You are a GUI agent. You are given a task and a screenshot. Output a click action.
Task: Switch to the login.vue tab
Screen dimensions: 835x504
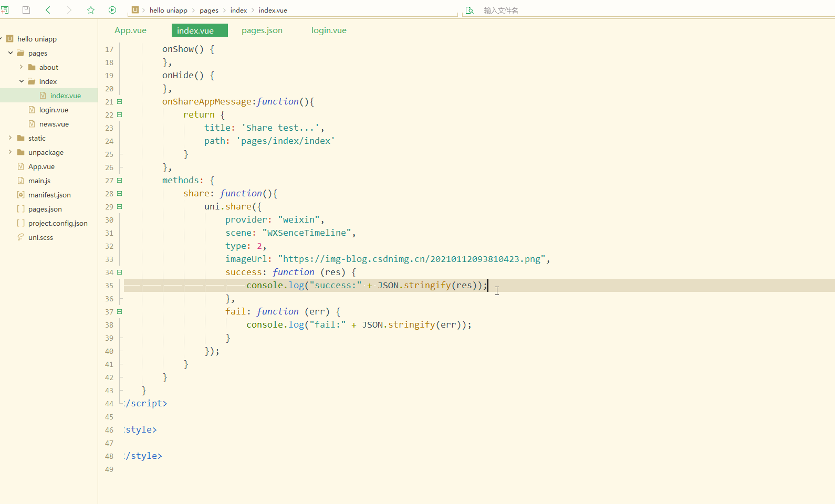pos(329,30)
